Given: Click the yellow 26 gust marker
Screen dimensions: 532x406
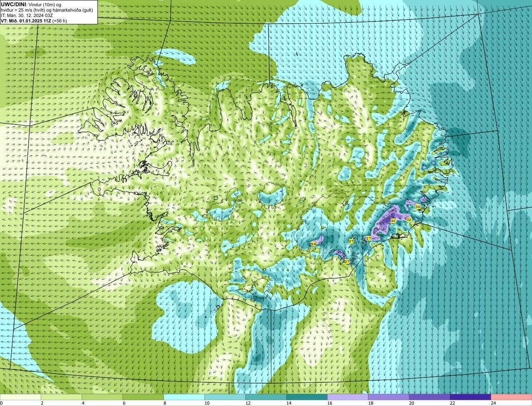Looking at the screenshot, I should tap(314, 244).
